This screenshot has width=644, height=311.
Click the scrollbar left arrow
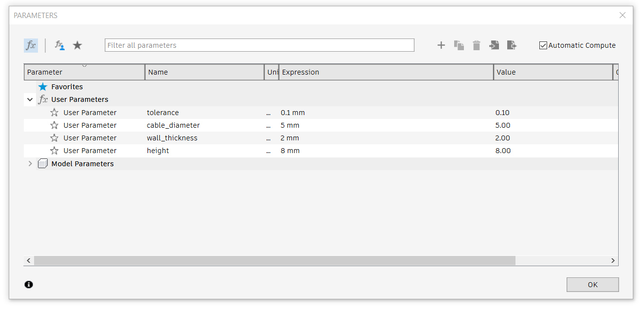click(29, 261)
